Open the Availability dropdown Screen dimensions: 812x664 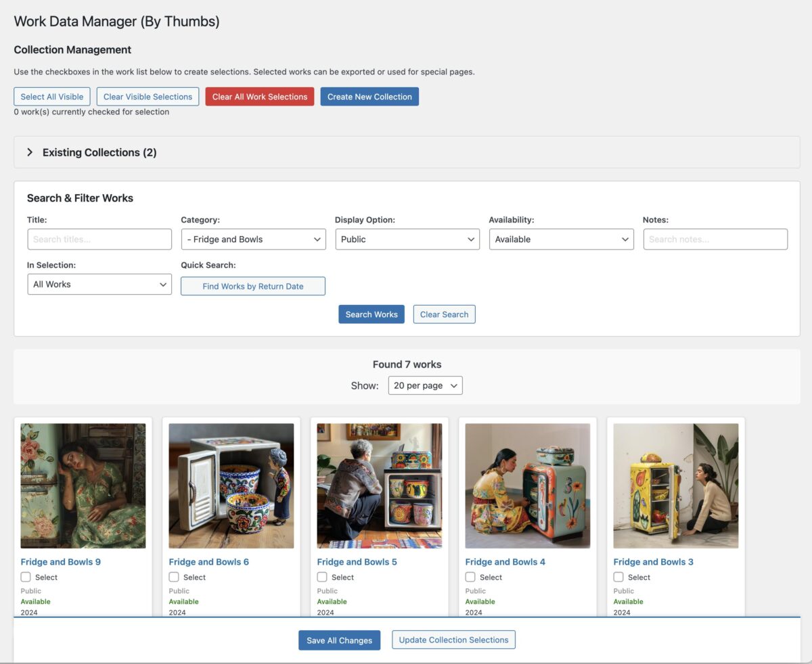pyautogui.click(x=561, y=239)
